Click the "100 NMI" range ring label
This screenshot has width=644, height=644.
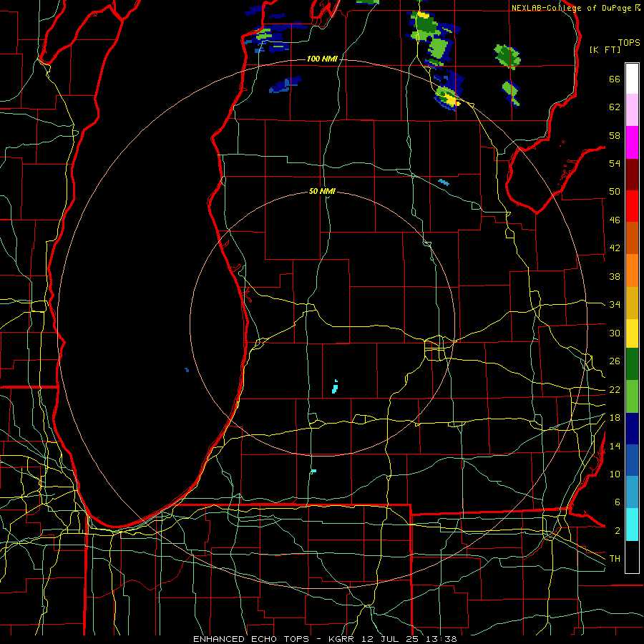pyautogui.click(x=322, y=59)
